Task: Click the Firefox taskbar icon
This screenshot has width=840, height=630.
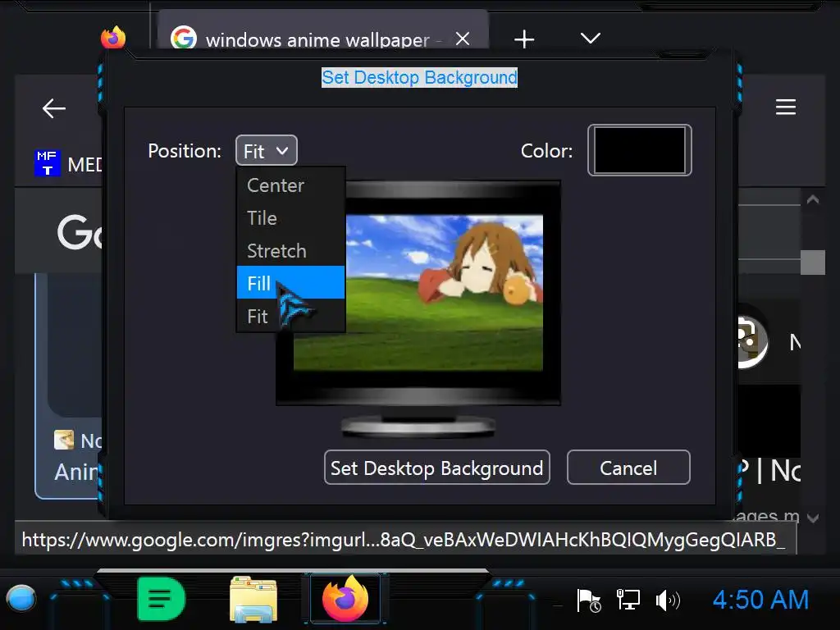Action: pyautogui.click(x=345, y=599)
